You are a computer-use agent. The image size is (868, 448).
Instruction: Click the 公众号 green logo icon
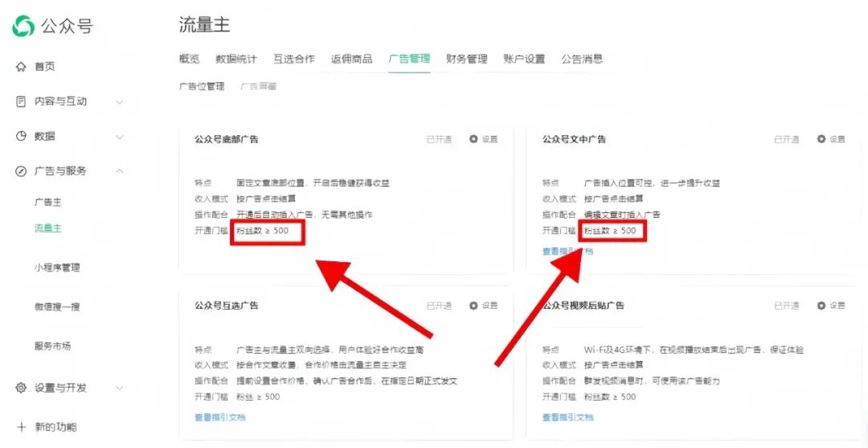click(x=24, y=26)
